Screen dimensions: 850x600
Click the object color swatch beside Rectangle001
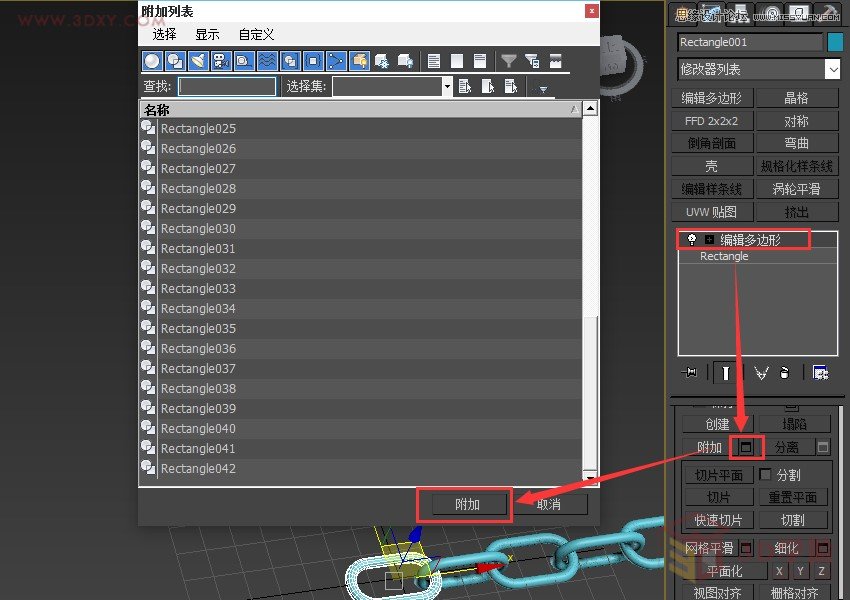point(836,42)
